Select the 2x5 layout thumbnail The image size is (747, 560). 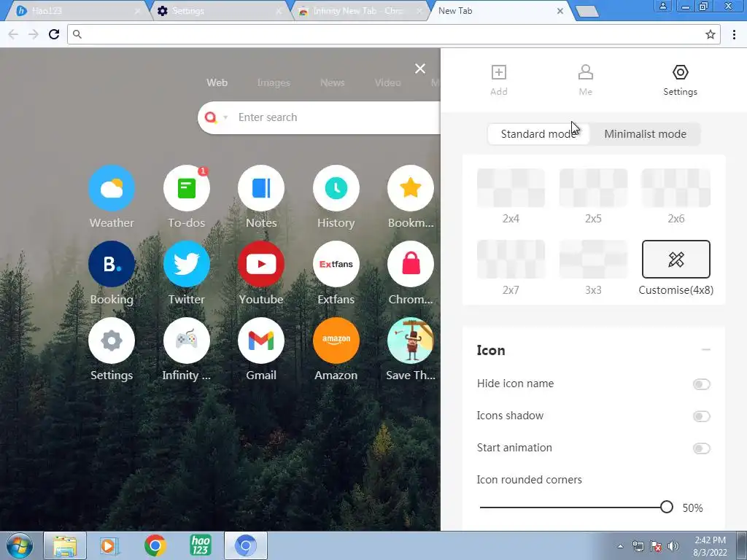click(593, 188)
